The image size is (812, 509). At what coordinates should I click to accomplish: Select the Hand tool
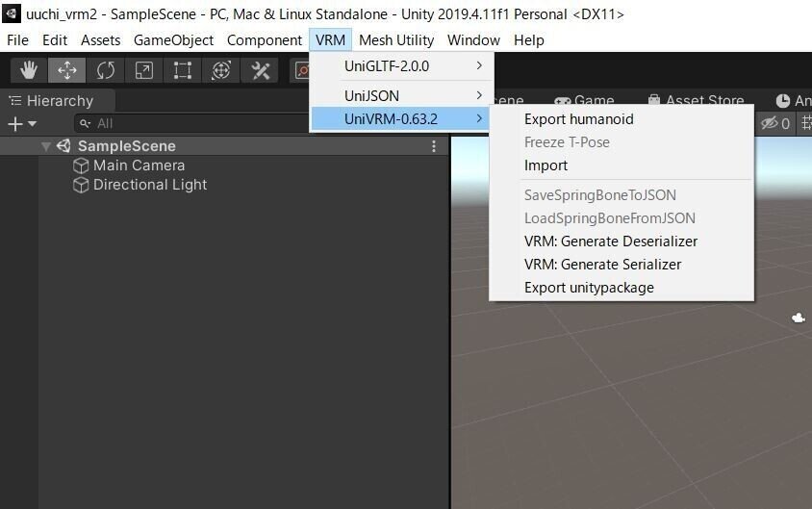pos(29,70)
